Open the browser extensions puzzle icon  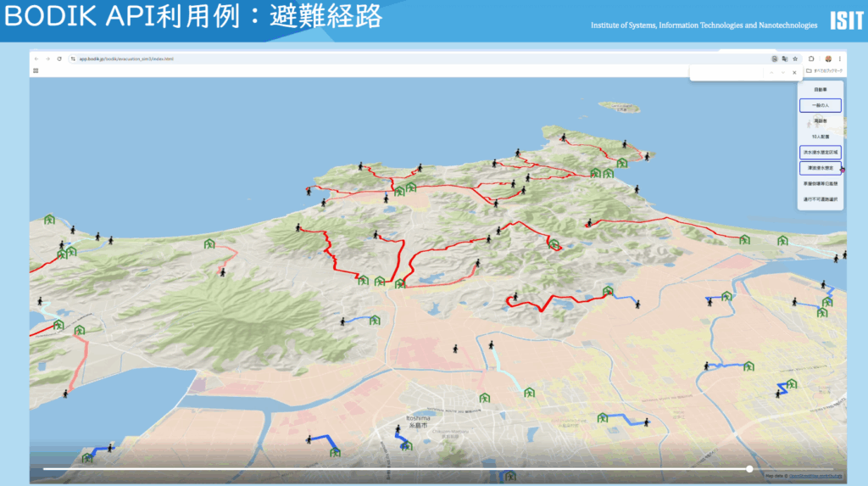811,59
